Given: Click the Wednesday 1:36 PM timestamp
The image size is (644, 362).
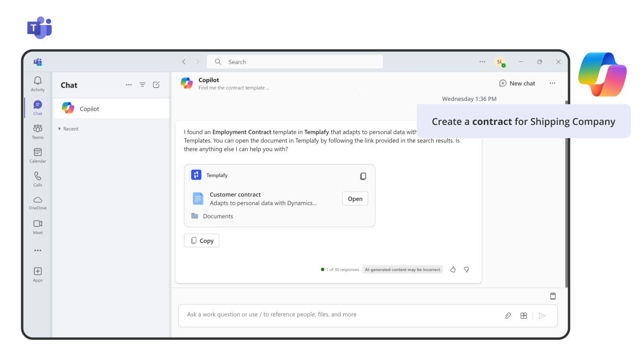Looking at the screenshot, I should coord(469,99).
